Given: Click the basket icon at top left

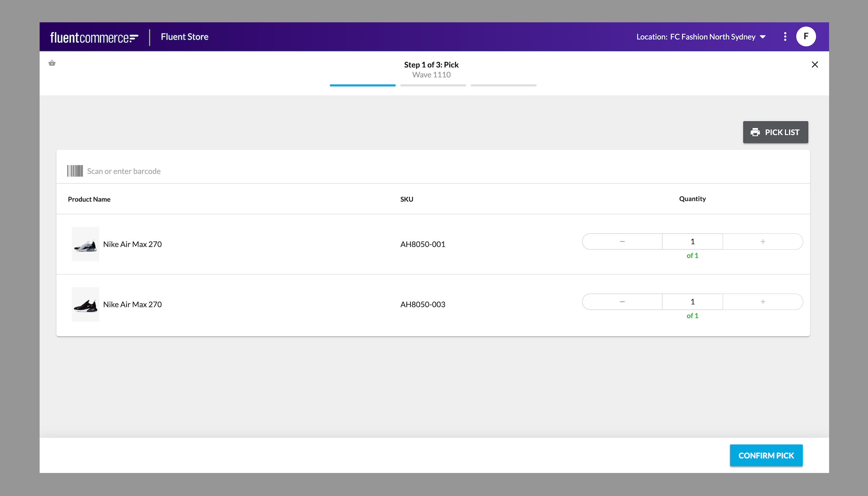Looking at the screenshot, I should tap(52, 63).
